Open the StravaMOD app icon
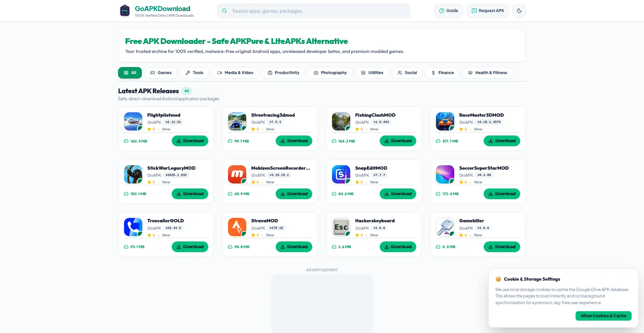The height and width of the screenshot is (333, 644). pyautogui.click(x=237, y=227)
